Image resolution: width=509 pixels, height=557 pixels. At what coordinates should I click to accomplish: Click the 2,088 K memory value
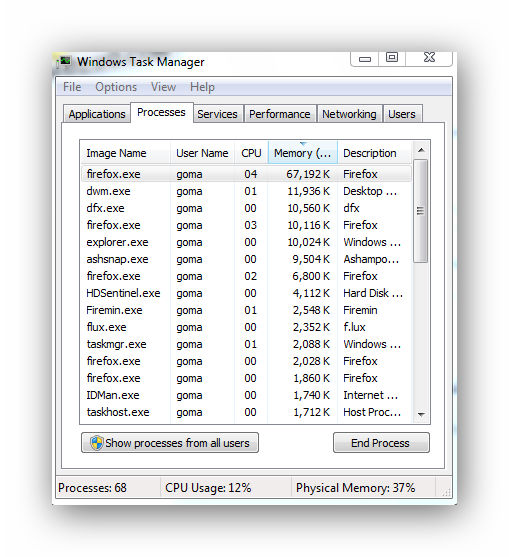[311, 344]
